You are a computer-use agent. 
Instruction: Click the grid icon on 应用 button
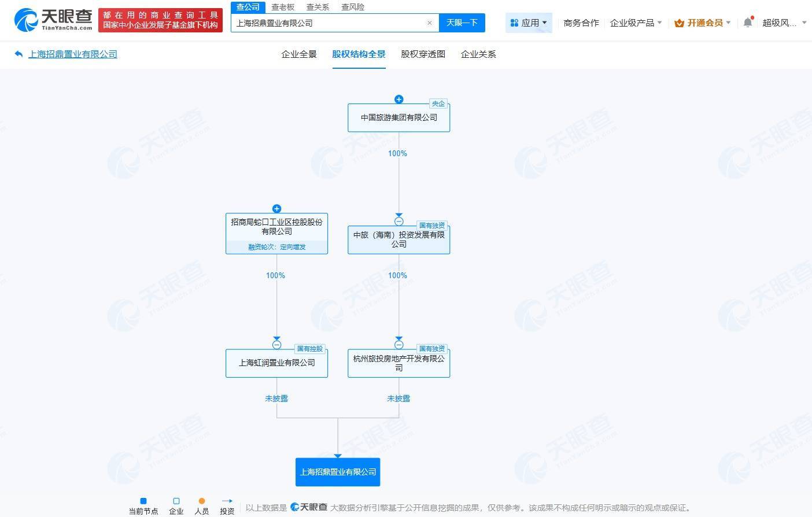coord(514,23)
